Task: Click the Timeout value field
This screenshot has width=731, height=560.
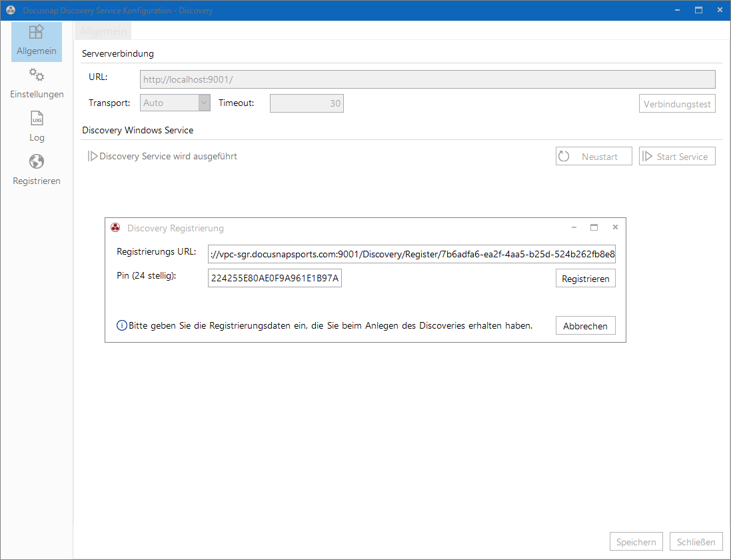Action: click(x=307, y=103)
